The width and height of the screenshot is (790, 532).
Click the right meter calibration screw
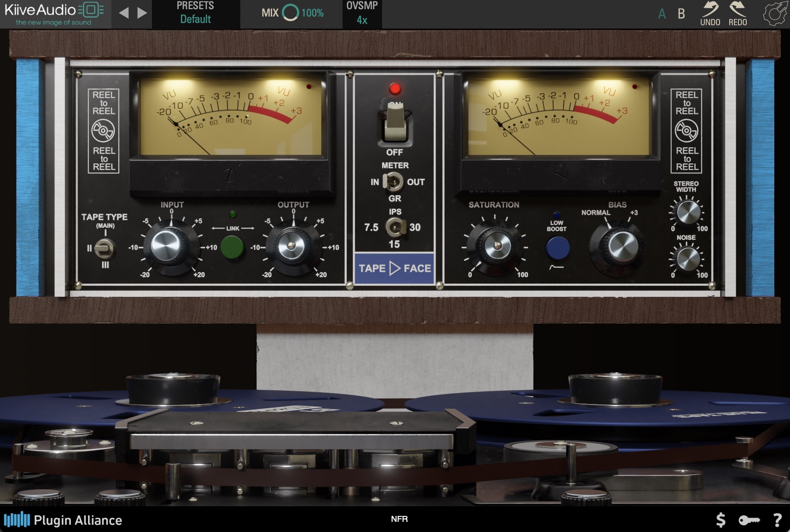pos(560,175)
